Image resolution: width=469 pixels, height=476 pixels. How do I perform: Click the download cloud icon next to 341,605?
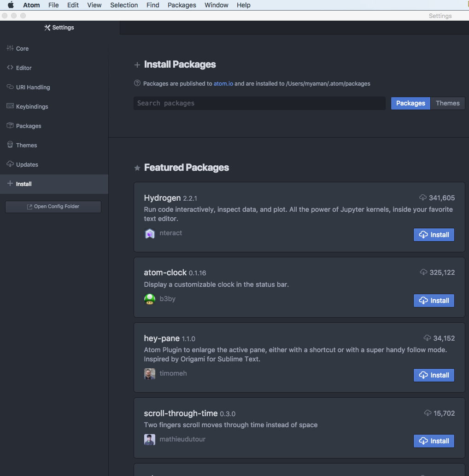coord(423,197)
